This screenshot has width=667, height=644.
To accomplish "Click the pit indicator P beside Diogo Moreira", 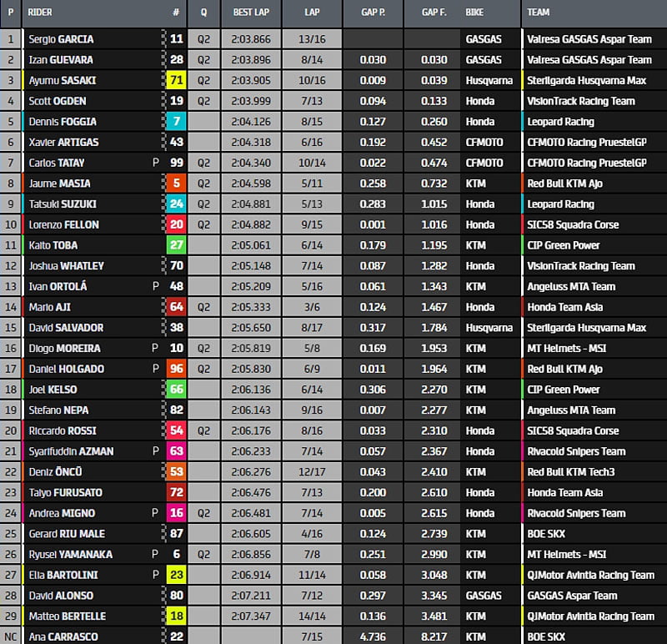I will tap(154, 348).
